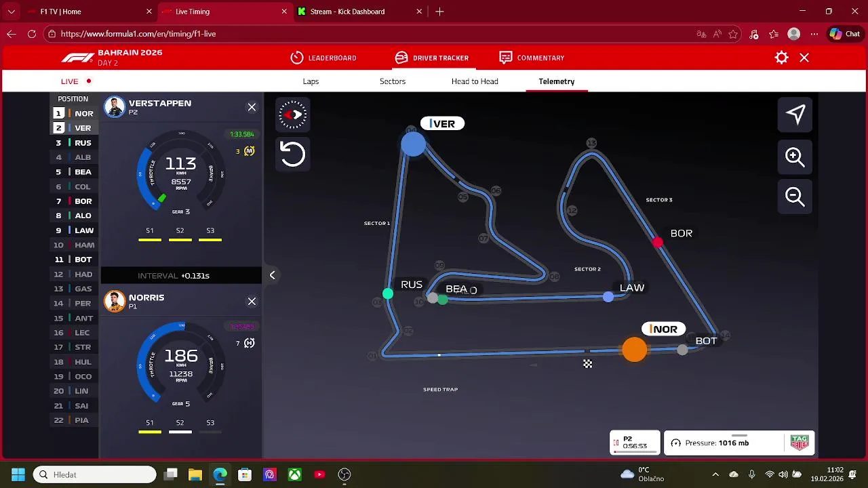The height and width of the screenshot is (488, 868).
Task: Select ALB in position list
Action: point(75,157)
